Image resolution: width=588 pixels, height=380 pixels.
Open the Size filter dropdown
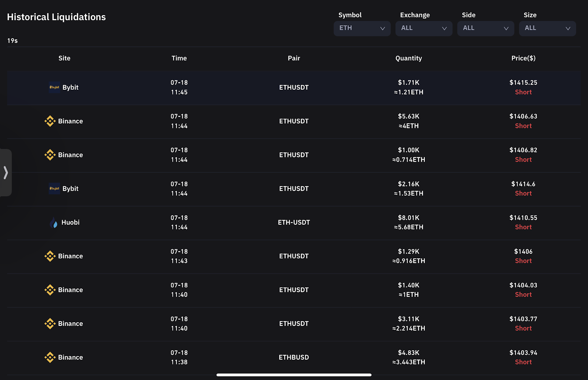547,28
